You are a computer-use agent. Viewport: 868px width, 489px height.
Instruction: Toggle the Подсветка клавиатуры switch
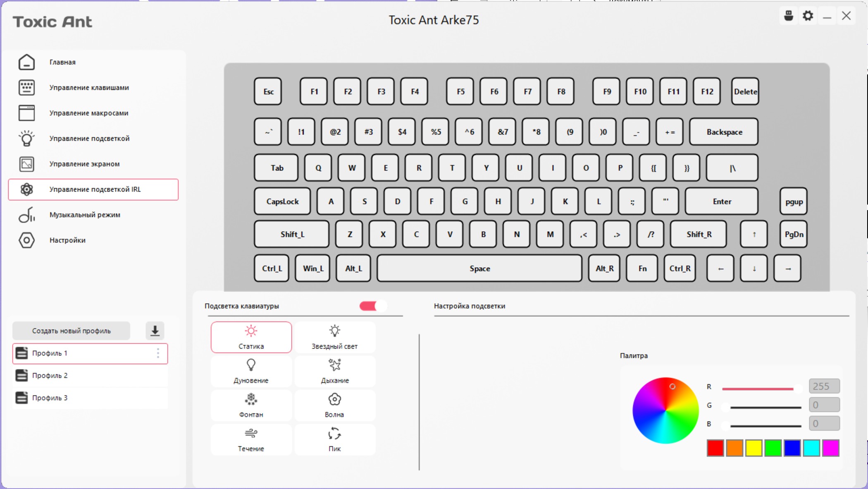click(373, 306)
